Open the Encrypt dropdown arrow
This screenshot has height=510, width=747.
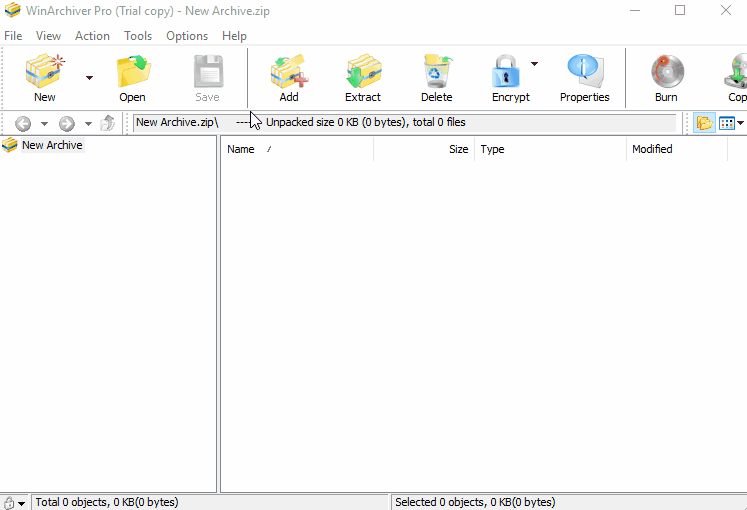(x=535, y=63)
